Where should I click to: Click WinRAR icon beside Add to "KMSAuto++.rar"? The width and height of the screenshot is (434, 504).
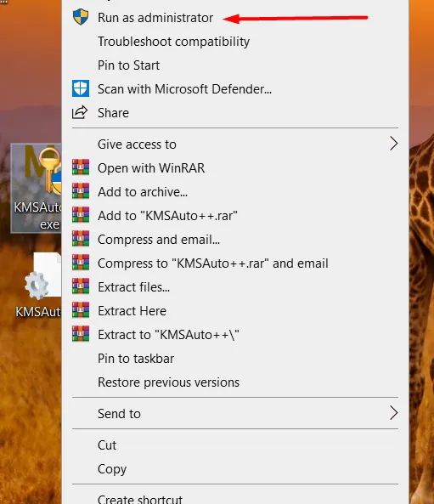81,215
